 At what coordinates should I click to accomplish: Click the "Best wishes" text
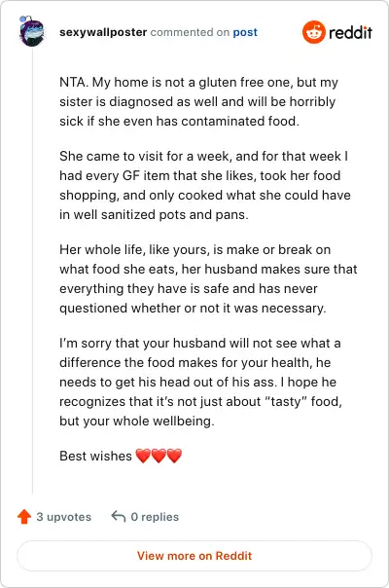95,456
